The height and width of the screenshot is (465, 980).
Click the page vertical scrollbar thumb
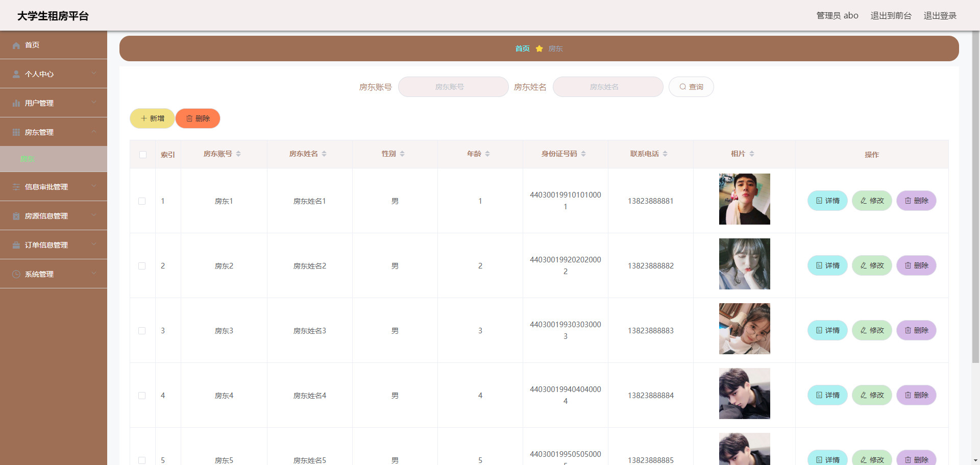pyautogui.click(x=975, y=197)
